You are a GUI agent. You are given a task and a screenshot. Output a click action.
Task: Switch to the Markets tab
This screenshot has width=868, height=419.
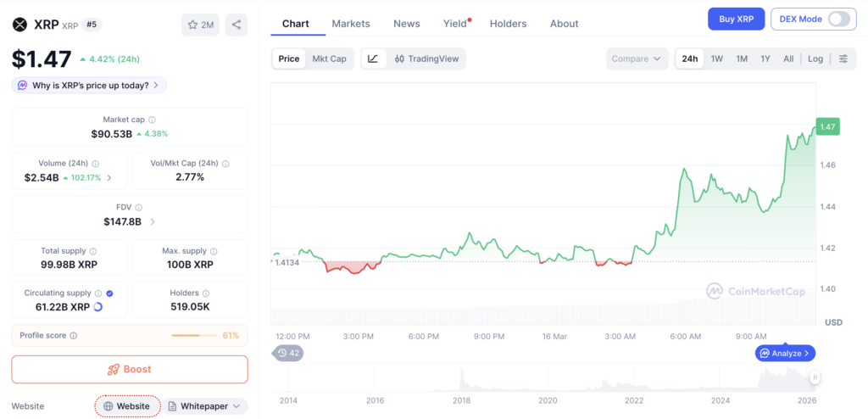pyautogui.click(x=351, y=24)
